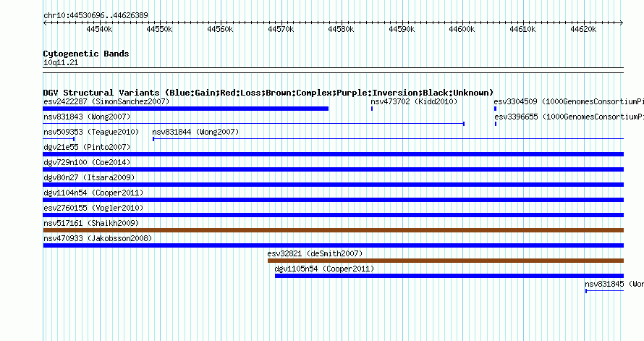Click the blue bar under nsv470933
The height and width of the screenshot is (341, 644).
coord(334,245)
